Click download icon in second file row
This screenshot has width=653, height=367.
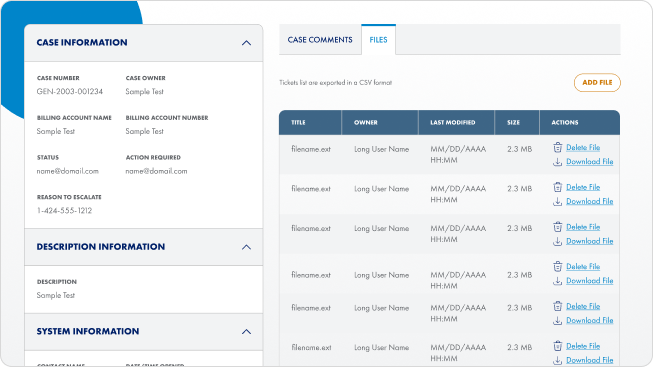point(558,202)
